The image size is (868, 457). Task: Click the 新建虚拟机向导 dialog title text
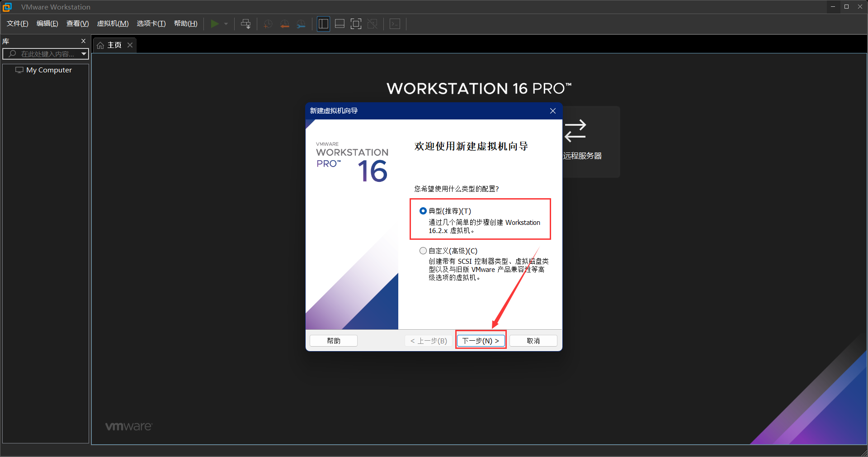pos(334,111)
